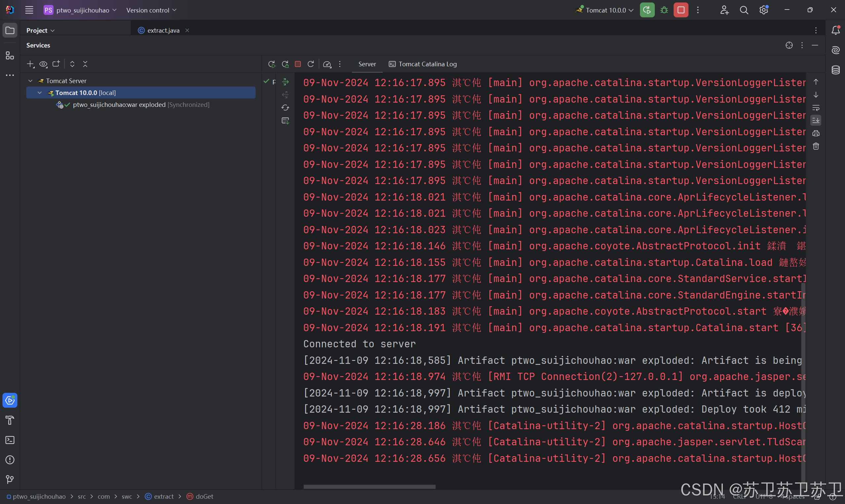The image size is (845, 504).
Task: Collapse the Tomcat Server tree node
Action: (30, 81)
